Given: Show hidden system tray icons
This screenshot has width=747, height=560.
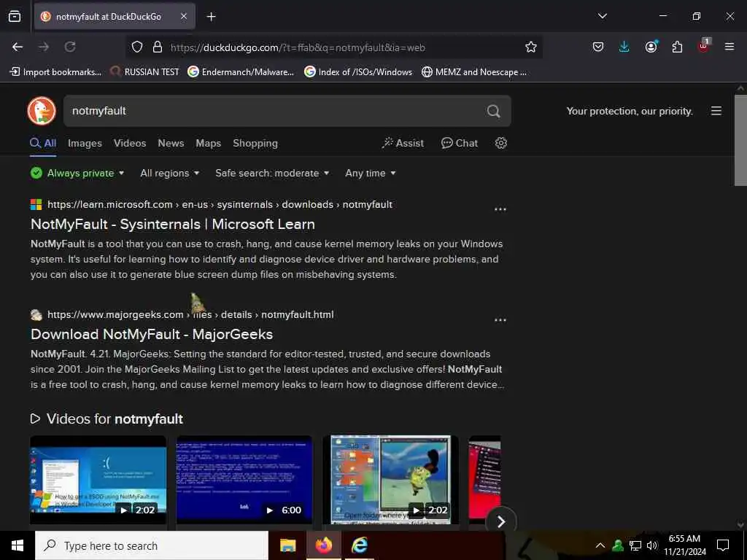Looking at the screenshot, I should click(x=600, y=545).
